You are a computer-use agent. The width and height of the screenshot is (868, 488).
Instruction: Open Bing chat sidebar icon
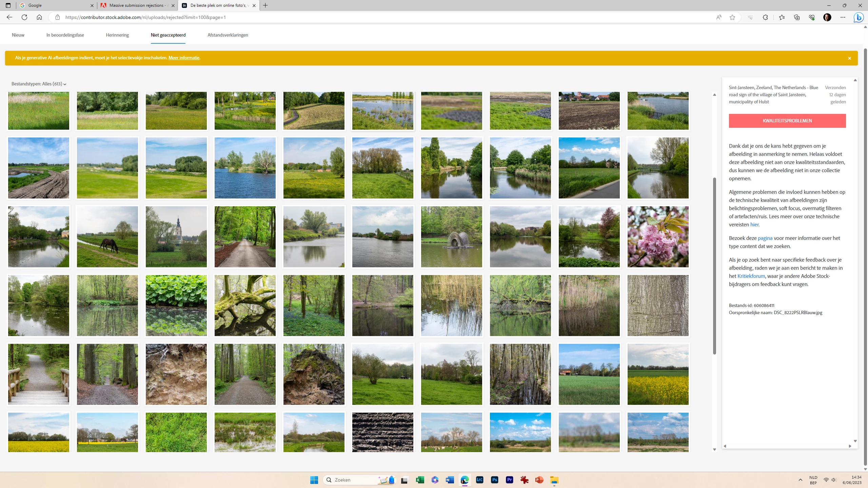859,17
